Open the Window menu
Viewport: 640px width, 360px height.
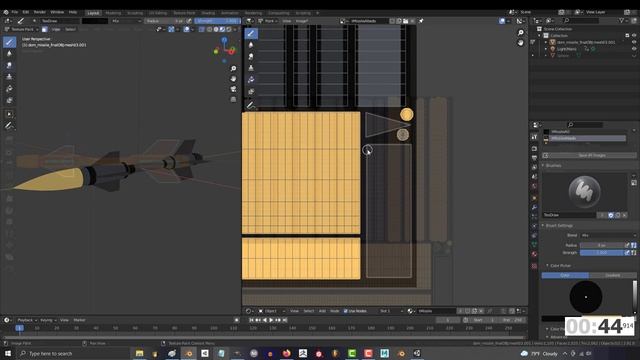[57, 12]
